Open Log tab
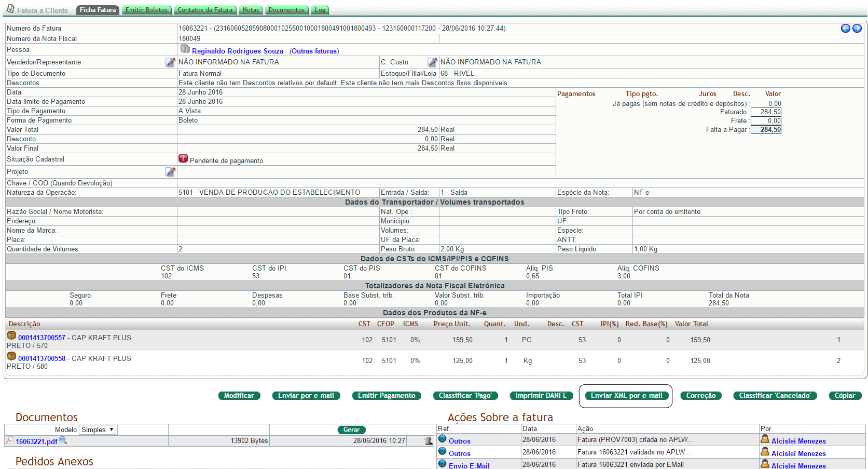The width and height of the screenshot is (868, 469). [x=320, y=10]
